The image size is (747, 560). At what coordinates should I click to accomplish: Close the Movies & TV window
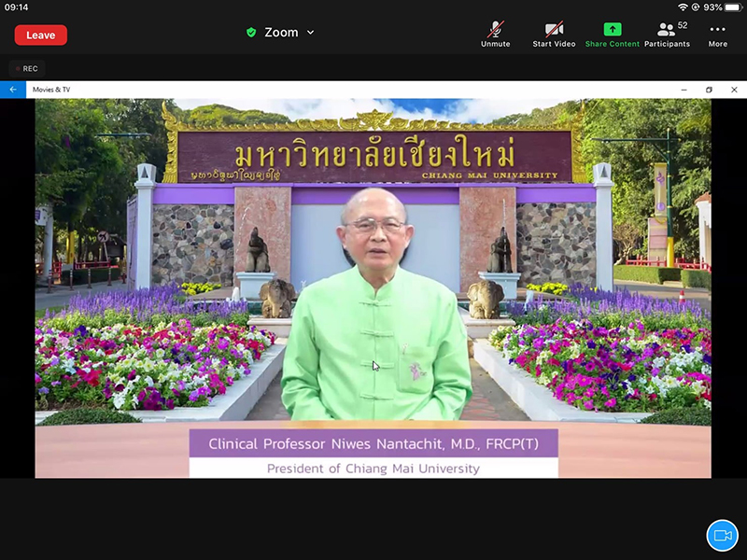pyautogui.click(x=734, y=90)
